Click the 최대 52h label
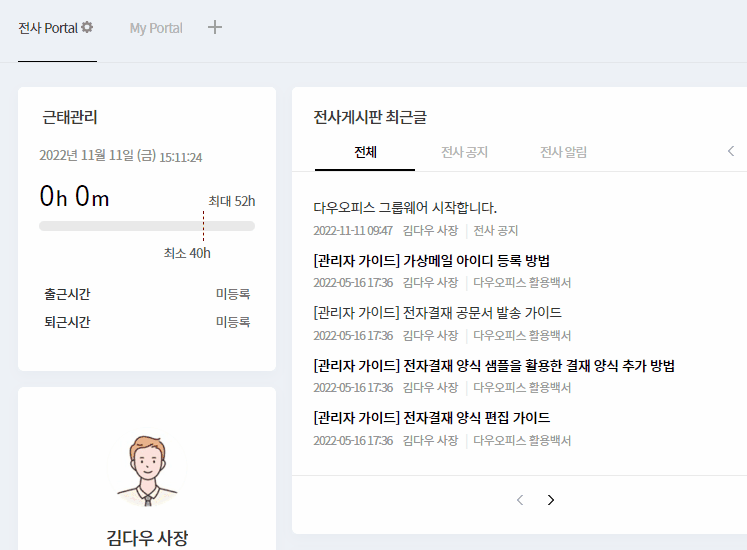The width and height of the screenshot is (747, 550). coord(232,201)
